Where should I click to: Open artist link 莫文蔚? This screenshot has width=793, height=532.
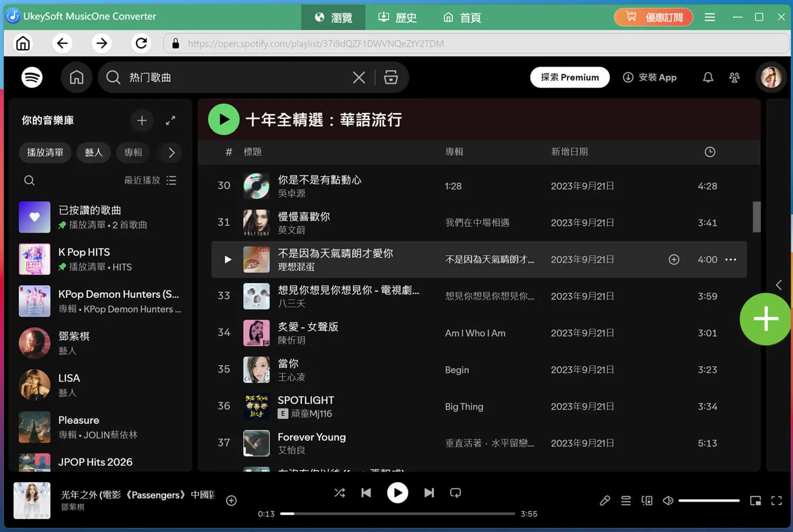click(x=292, y=230)
